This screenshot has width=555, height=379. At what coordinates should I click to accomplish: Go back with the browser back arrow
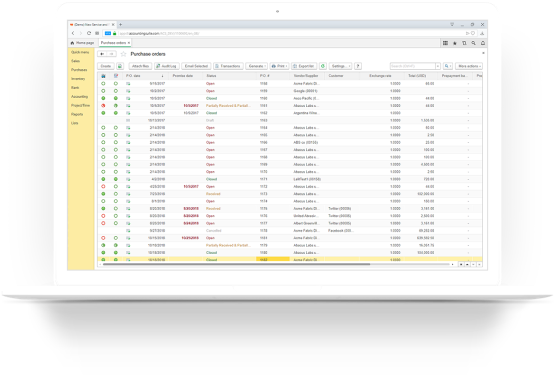73,33
